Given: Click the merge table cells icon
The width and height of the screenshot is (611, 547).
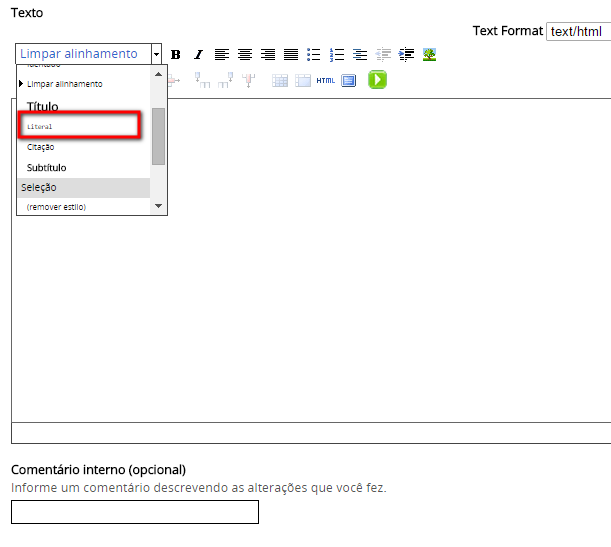Looking at the screenshot, I should coord(303,81).
